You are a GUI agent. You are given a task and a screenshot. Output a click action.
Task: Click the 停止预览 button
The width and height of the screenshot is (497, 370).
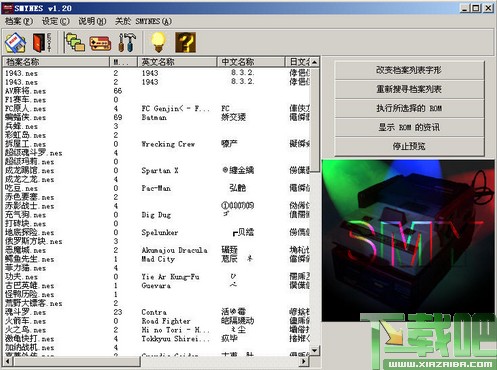(409, 146)
